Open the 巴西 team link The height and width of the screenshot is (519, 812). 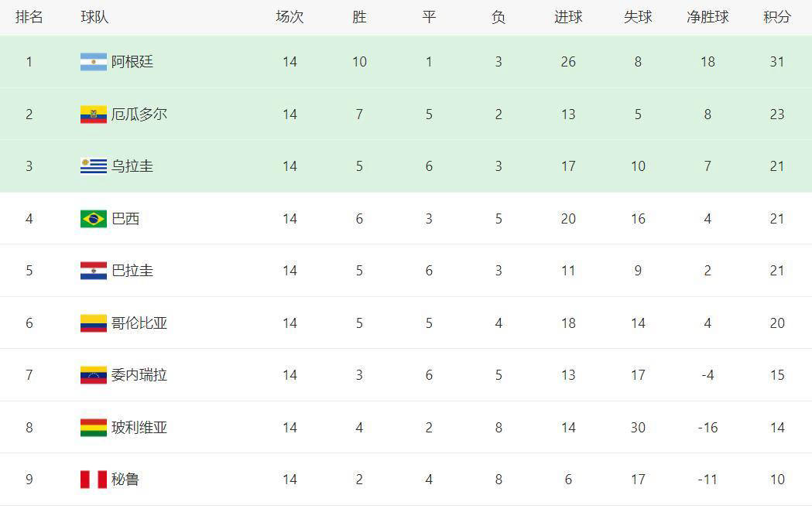point(125,219)
